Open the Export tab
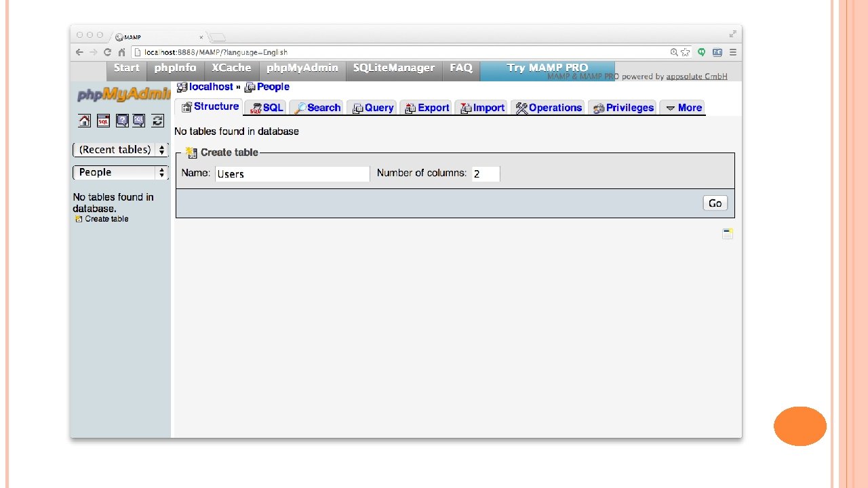868x488 pixels. coord(427,108)
